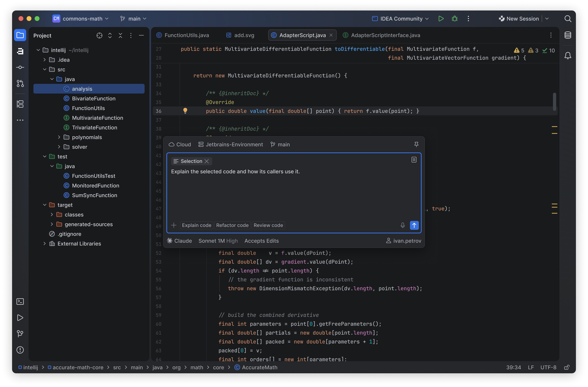Open the Project tool window icon

[x=20, y=35]
